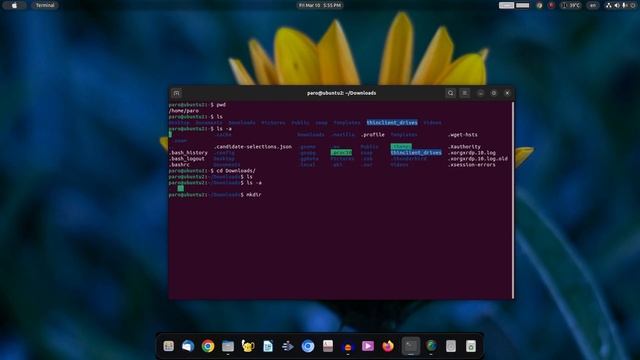Screen dimensions: 640x360
Task: Open the terminal hamburger menu
Action: click(464, 93)
